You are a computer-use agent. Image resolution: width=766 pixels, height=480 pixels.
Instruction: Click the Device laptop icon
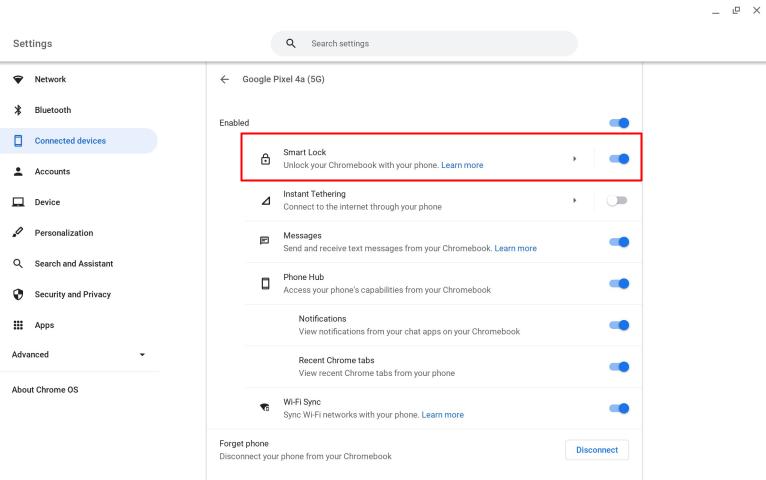click(18, 202)
